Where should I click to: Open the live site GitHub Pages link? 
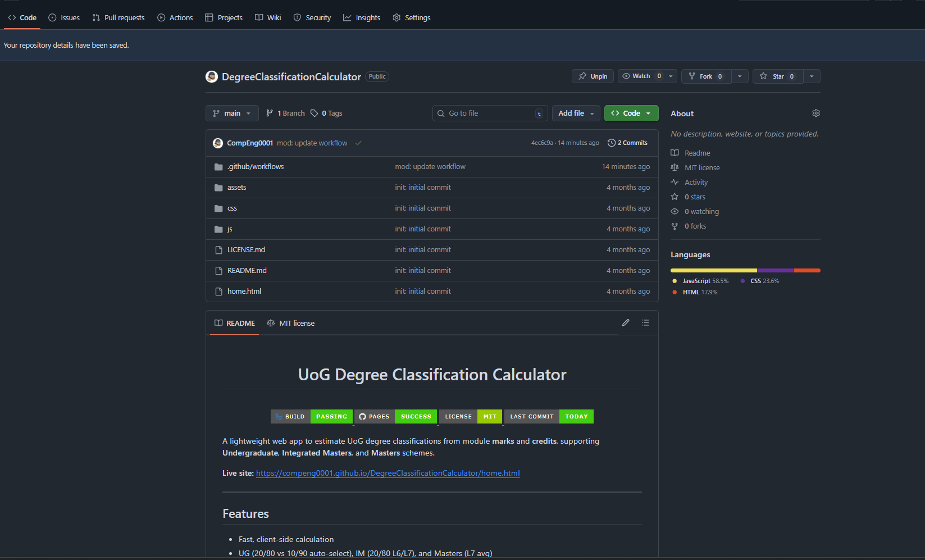[388, 474]
